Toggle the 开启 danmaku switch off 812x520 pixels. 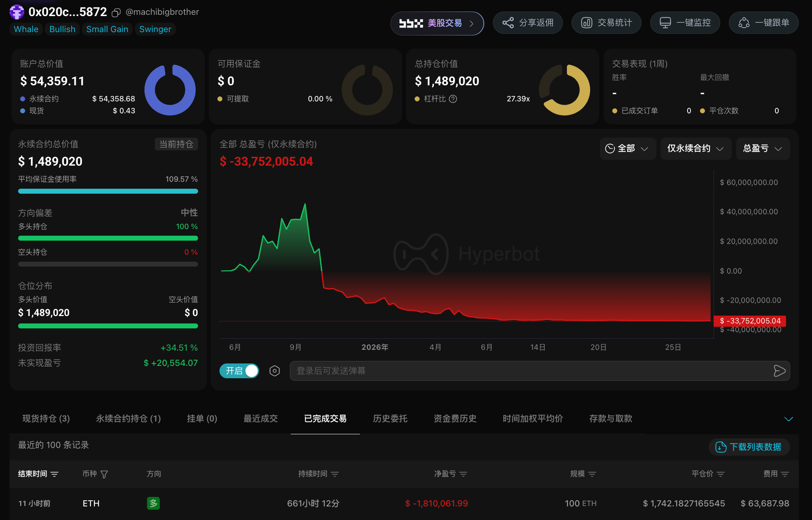tap(239, 371)
